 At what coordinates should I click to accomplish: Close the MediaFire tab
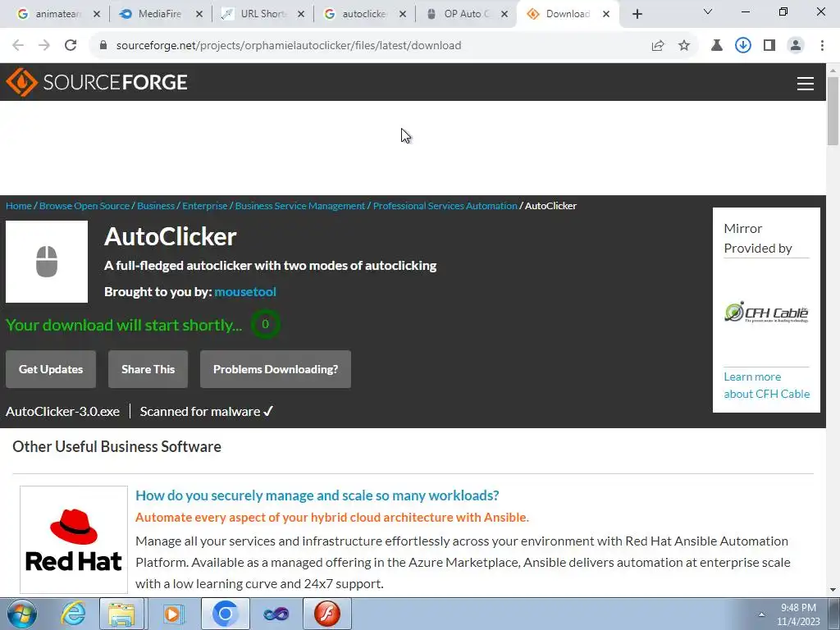(x=199, y=15)
